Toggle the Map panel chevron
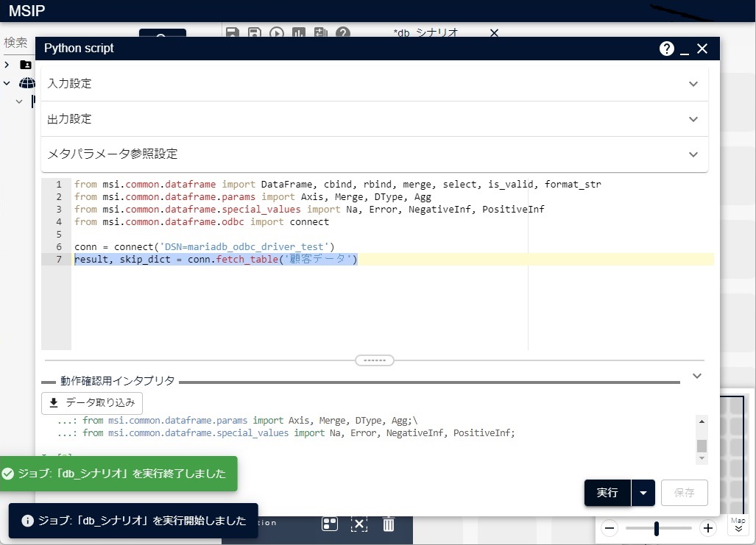This screenshot has height=545, width=756. coord(738,529)
